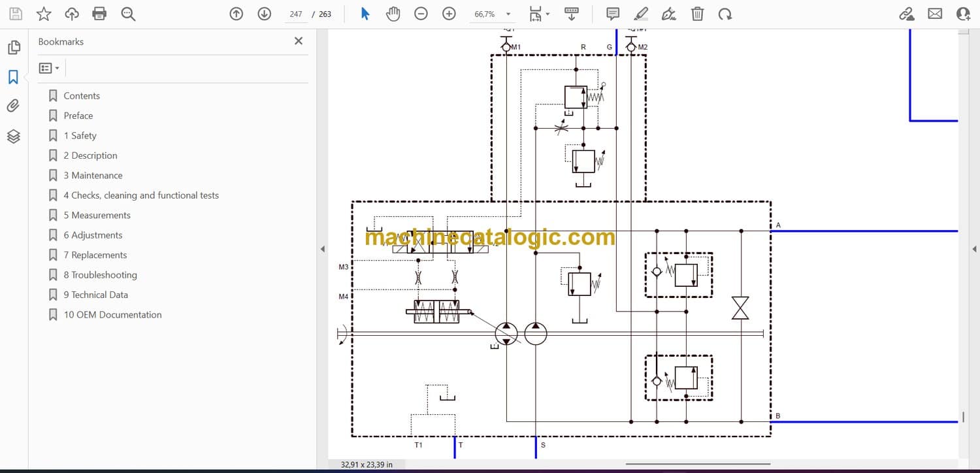980x473 pixels.
Task: Open the 9 Technical Data bookmark
Action: pyautogui.click(x=95, y=295)
